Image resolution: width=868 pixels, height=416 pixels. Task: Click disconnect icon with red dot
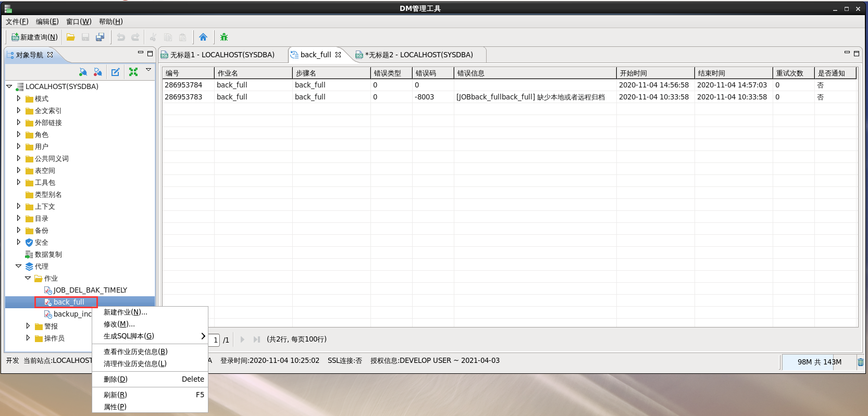click(97, 72)
